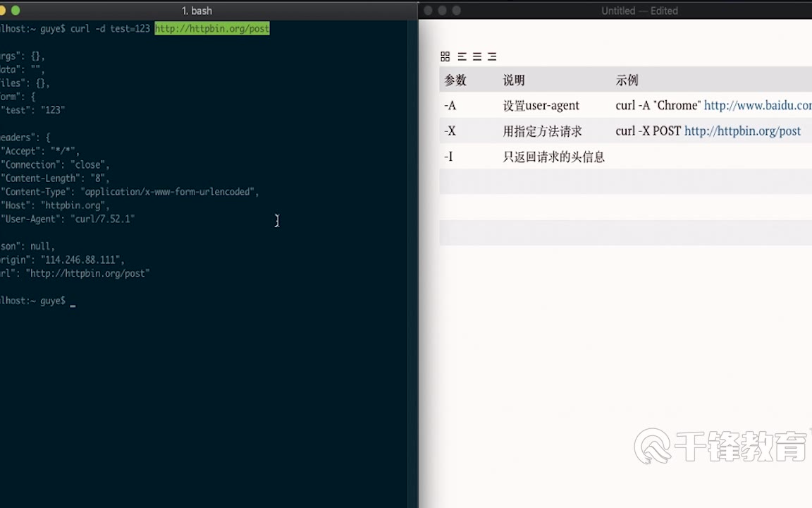Click the 设置user-agent description cell
This screenshot has height=508, width=812.
(541, 105)
